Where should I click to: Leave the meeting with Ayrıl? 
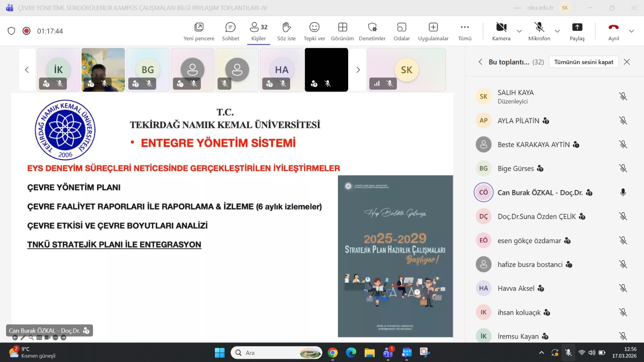click(x=613, y=31)
